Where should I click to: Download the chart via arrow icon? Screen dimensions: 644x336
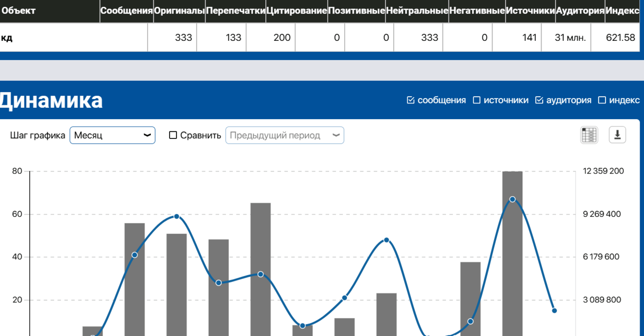point(618,135)
